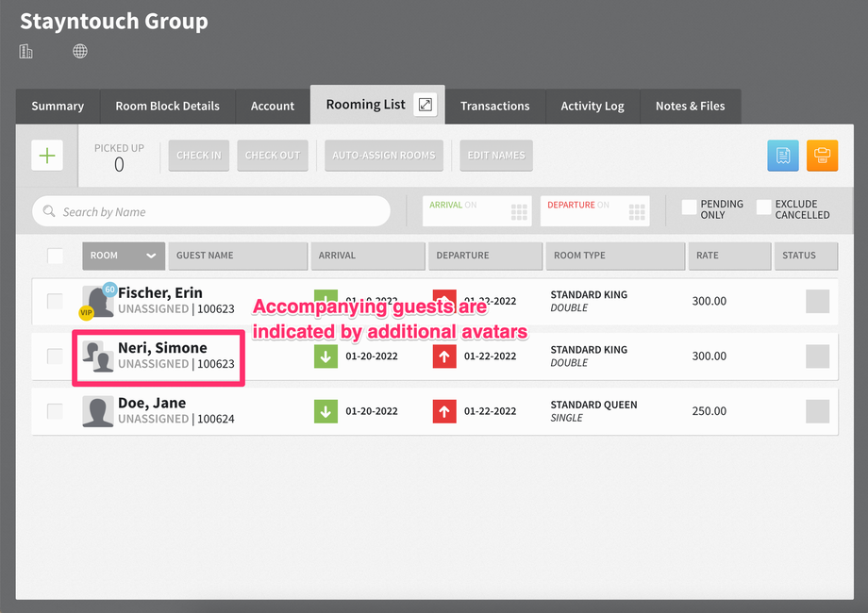Click status box for Fischer, Erin row

point(817,301)
